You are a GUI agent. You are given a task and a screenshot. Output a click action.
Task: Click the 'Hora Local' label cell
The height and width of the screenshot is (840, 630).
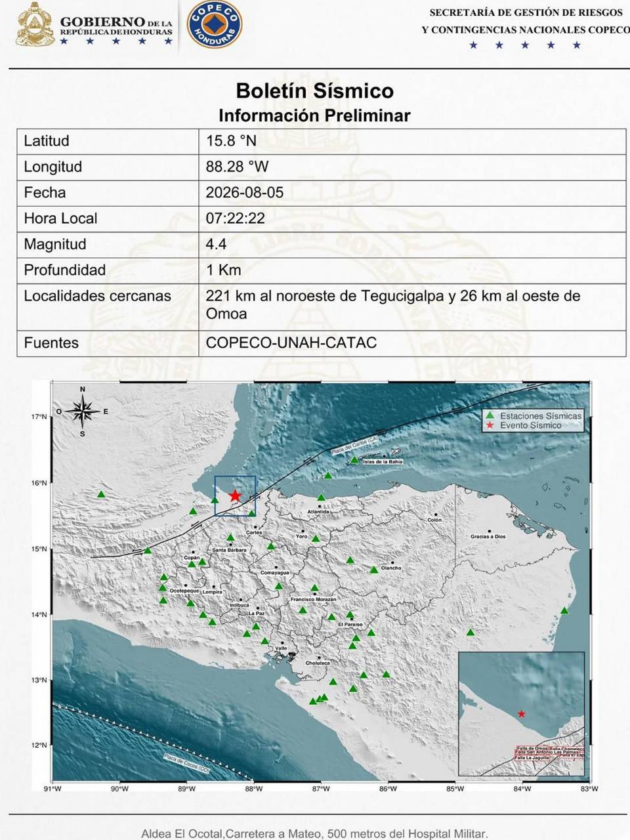click(108, 218)
